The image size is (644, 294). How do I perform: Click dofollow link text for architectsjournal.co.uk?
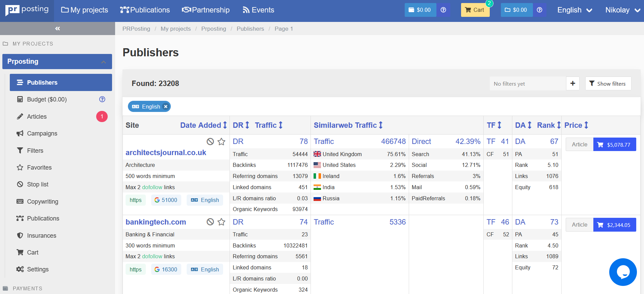click(152, 187)
